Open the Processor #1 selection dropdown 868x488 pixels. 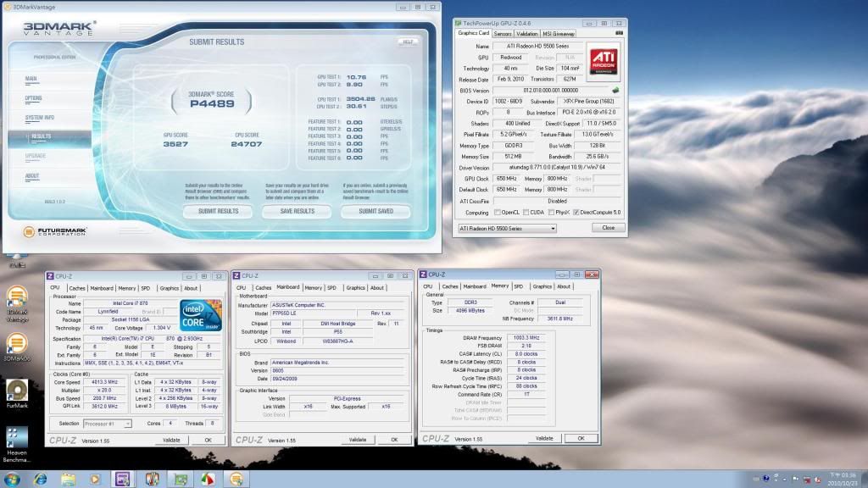coord(128,423)
